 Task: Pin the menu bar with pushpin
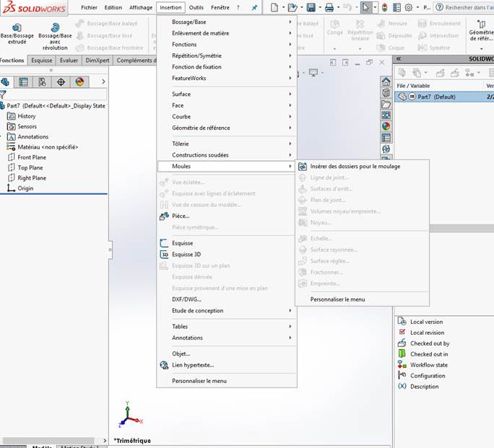tap(254, 7)
